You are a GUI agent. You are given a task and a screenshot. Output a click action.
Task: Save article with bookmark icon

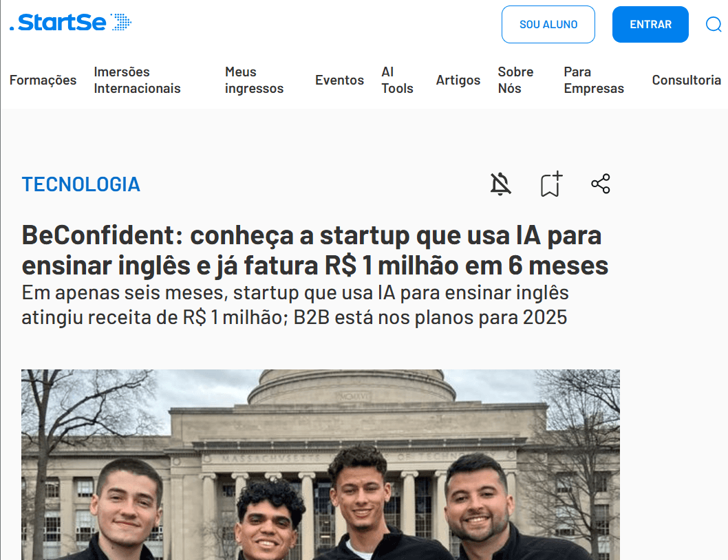[551, 184]
